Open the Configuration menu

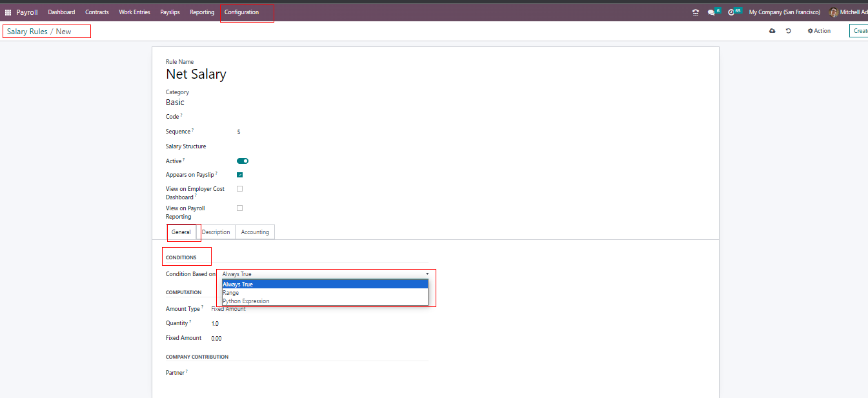pyautogui.click(x=241, y=12)
